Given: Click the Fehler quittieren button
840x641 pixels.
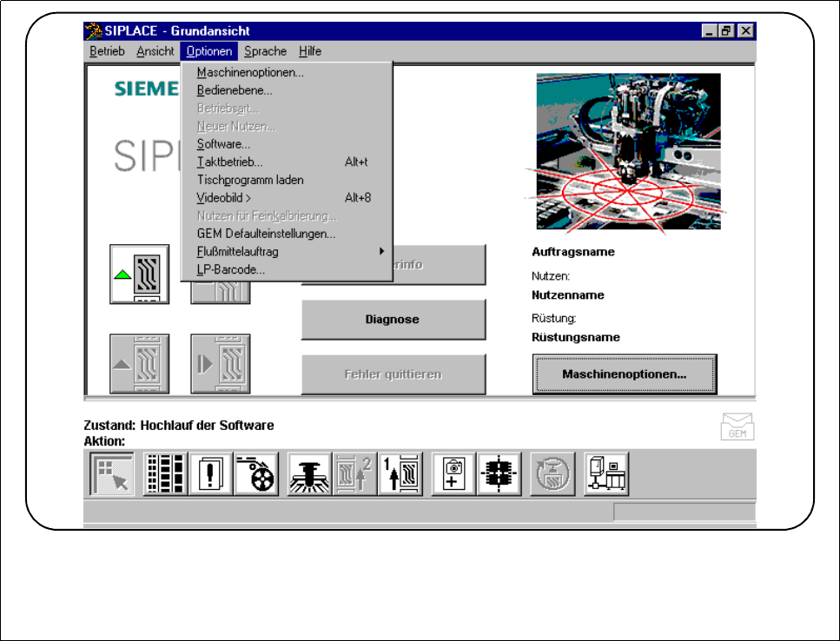Looking at the screenshot, I should pyautogui.click(x=394, y=373).
